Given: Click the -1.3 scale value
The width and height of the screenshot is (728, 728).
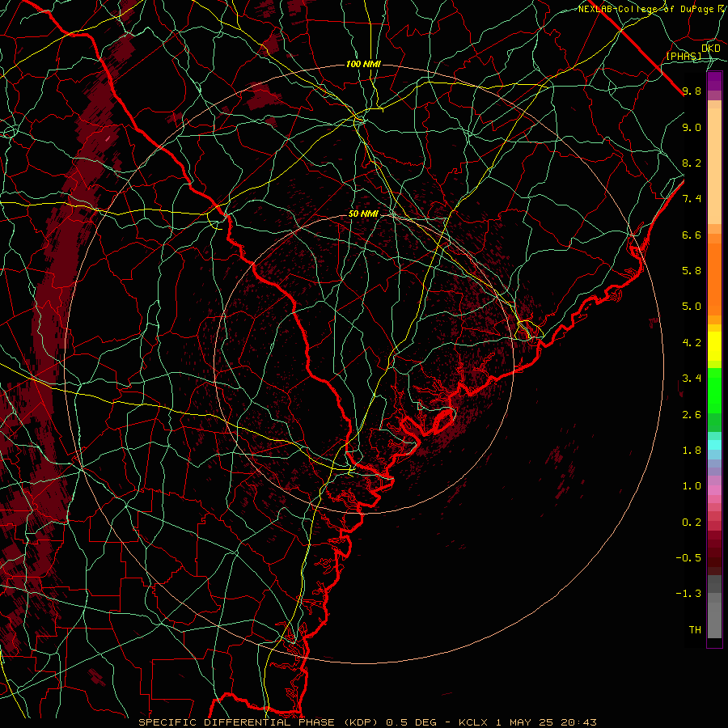Looking at the screenshot, I should point(688,594).
